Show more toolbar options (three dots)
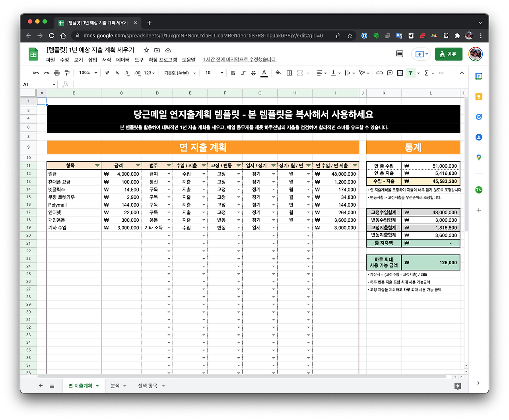The image size is (509, 420). [441, 73]
